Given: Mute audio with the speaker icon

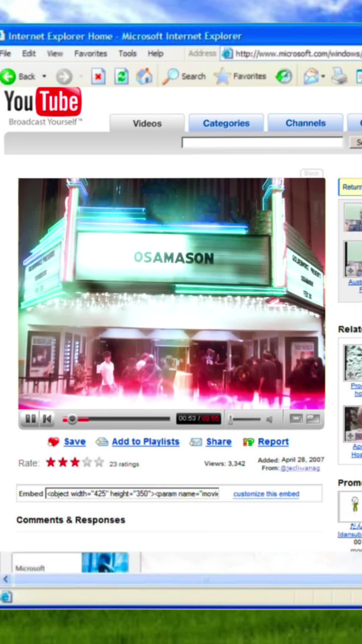Looking at the screenshot, I should tap(269, 419).
